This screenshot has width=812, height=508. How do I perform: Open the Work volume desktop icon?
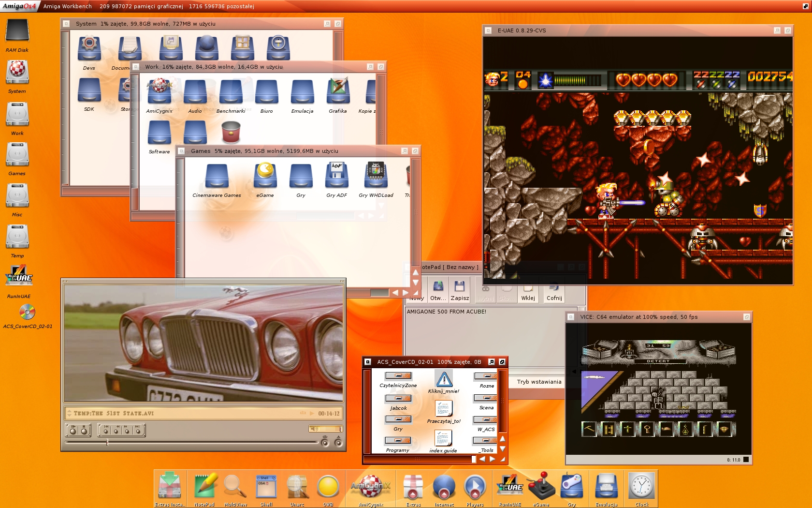[17, 114]
